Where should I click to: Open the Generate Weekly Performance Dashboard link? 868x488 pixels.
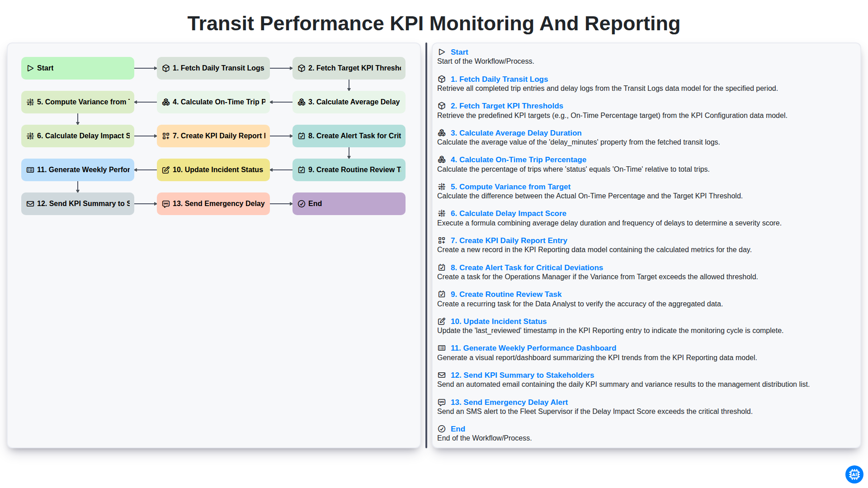pyautogui.click(x=533, y=348)
